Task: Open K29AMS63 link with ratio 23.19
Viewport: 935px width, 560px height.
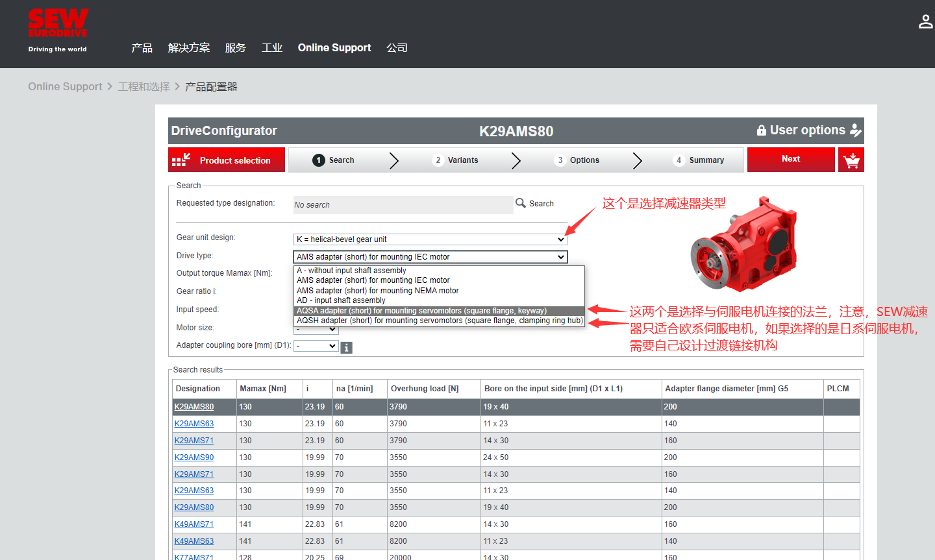Action: [x=194, y=424]
